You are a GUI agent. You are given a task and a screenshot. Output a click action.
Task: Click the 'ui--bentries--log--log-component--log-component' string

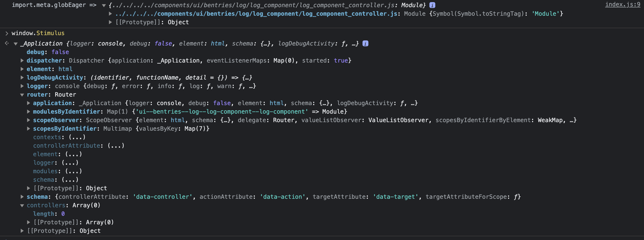point(222,111)
